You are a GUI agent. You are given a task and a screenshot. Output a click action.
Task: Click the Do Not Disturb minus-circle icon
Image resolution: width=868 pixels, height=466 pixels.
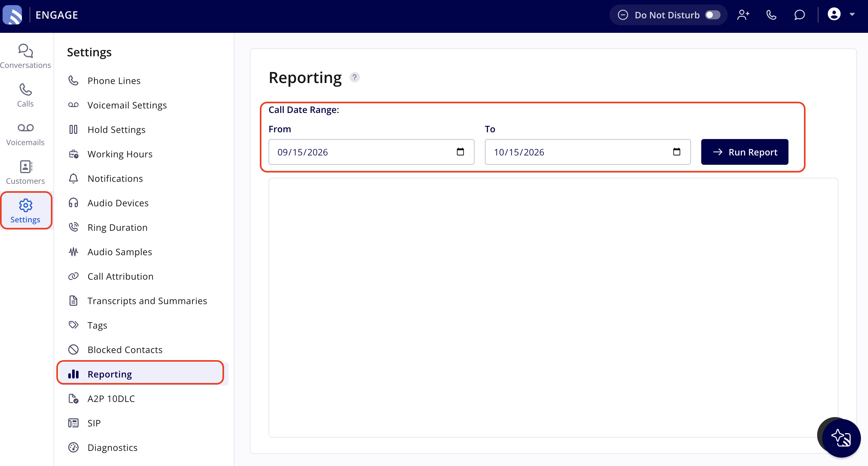point(623,15)
